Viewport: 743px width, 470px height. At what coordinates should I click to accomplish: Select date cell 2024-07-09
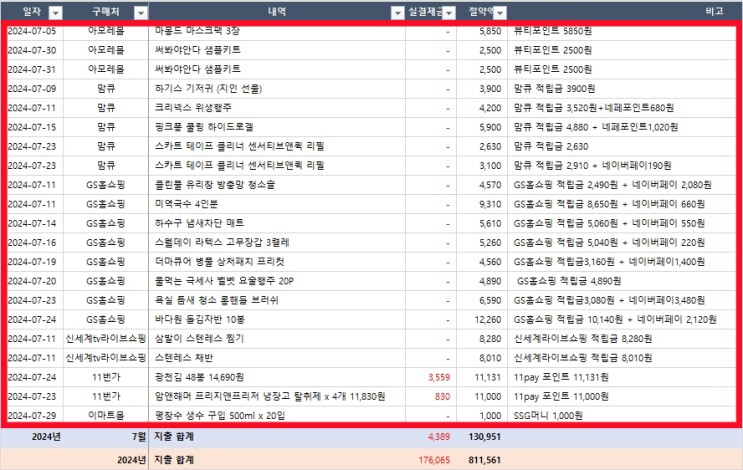pos(32,89)
